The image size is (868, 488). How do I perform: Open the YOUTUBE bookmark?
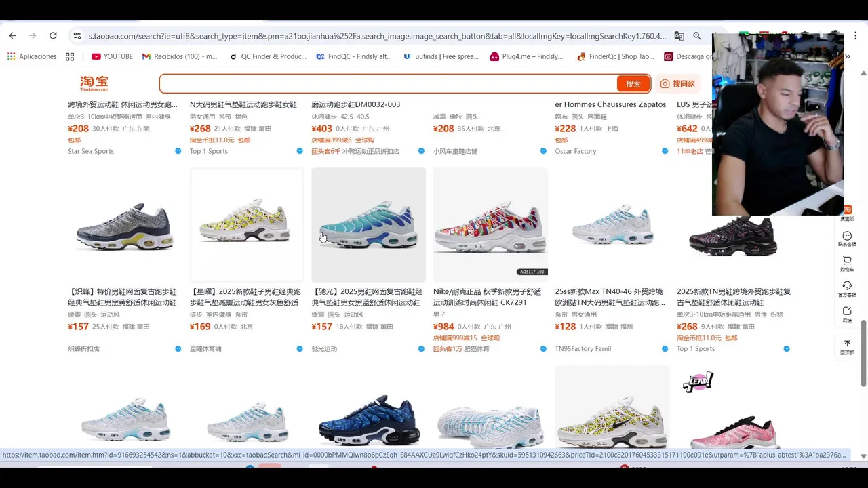coord(112,56)
